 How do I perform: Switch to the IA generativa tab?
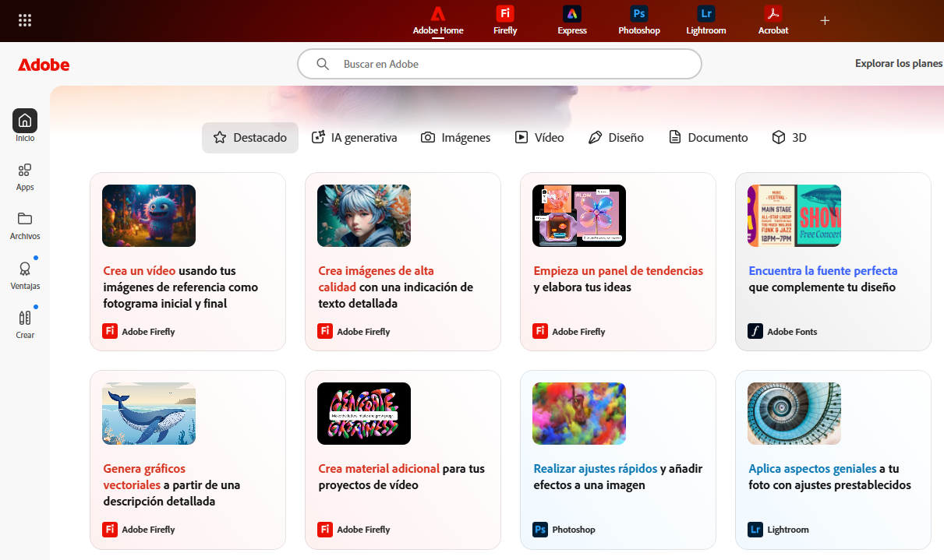pyautogui.click(x=354, y=138)
